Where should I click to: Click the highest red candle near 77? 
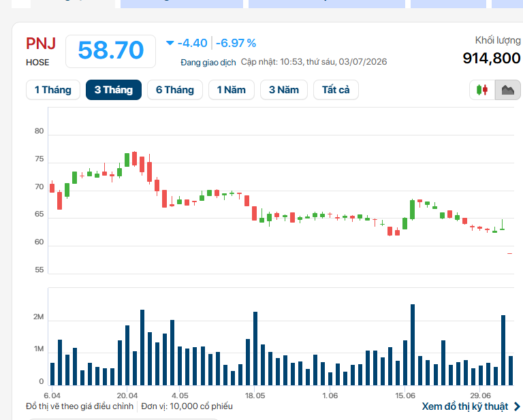[x=134, y=159]
